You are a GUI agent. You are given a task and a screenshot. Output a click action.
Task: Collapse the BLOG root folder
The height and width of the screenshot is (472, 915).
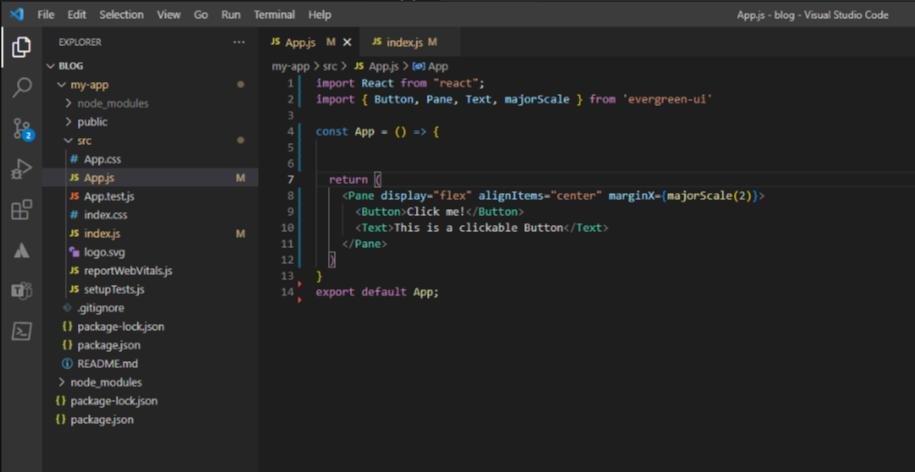click(70, 66)
